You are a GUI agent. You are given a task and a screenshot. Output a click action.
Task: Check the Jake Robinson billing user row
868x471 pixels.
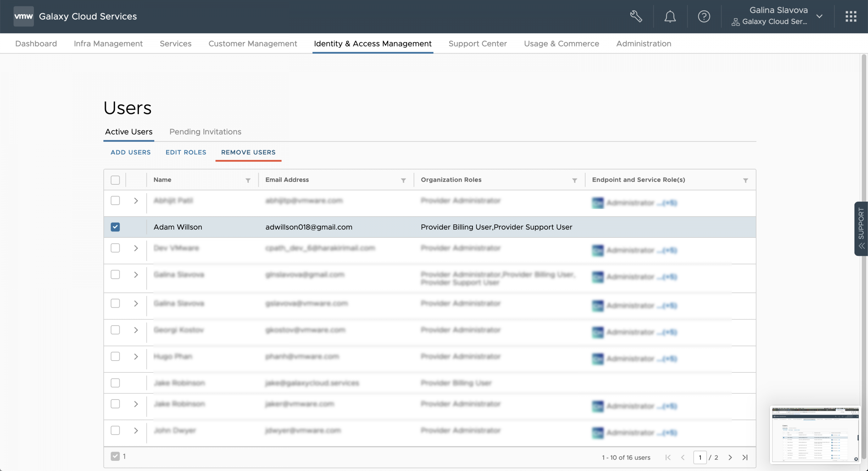coord(115,383)
